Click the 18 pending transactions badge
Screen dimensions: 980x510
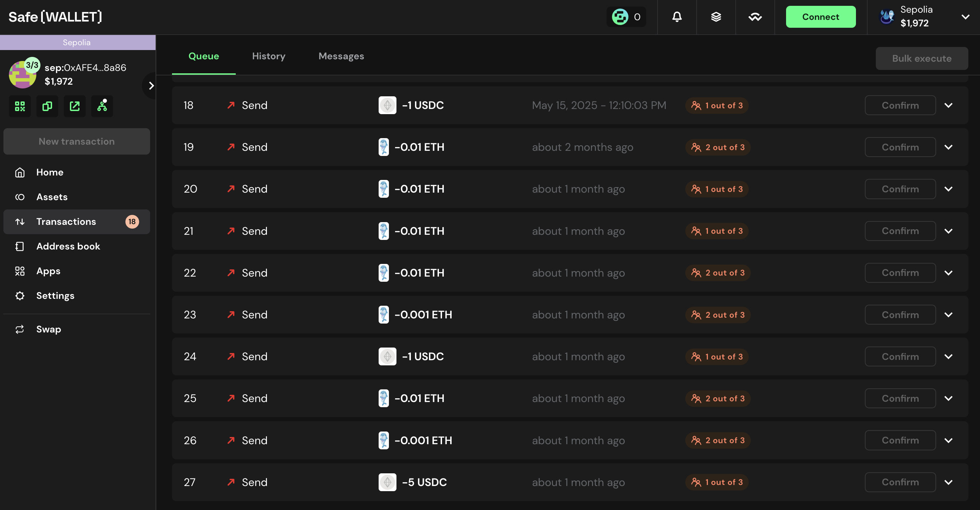pyautogui.click(x=132, y=221)
